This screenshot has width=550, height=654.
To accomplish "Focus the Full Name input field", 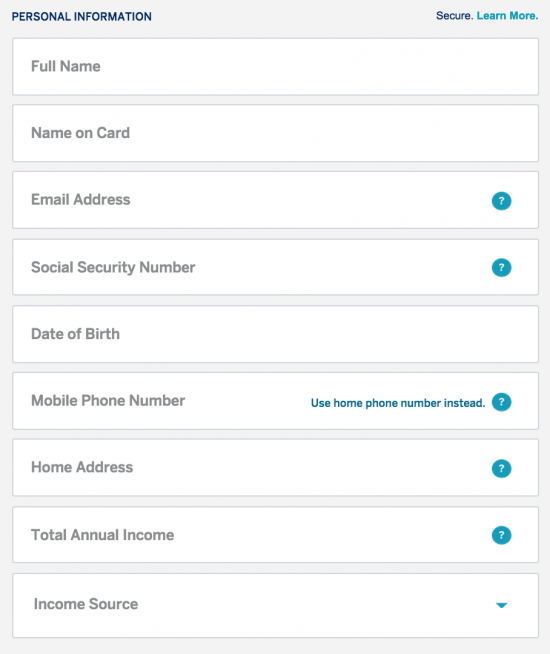I will click(x=275, y=67).
